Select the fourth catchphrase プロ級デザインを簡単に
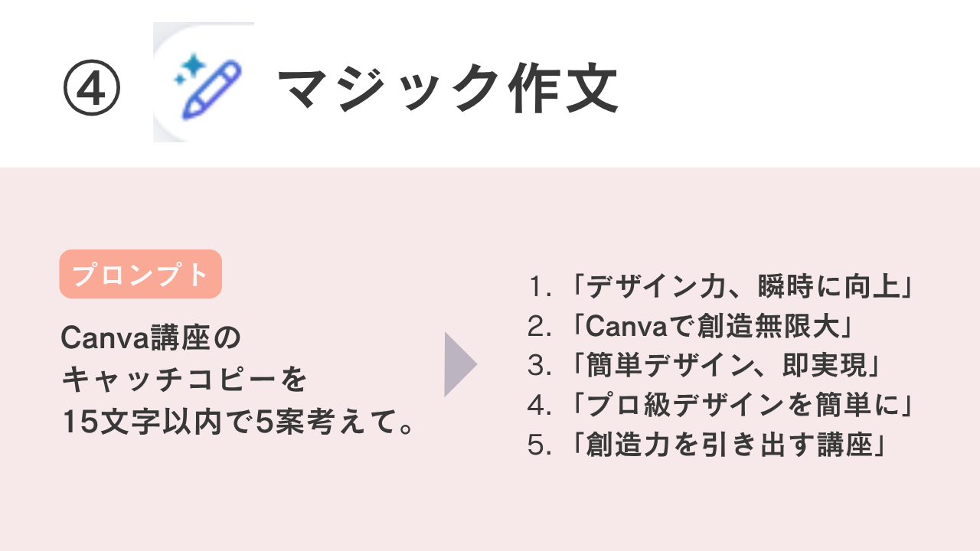The width and height of the screenshot is (980, 551). [x=740, y=406]
